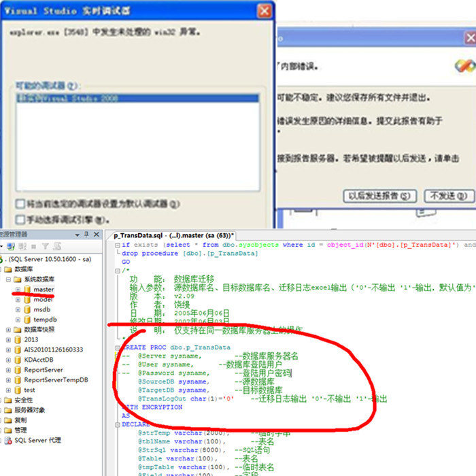The image size is (476, 476).
Task: Click the pin auto-hide icon of Object Explorer
Action: click(86, 235)
